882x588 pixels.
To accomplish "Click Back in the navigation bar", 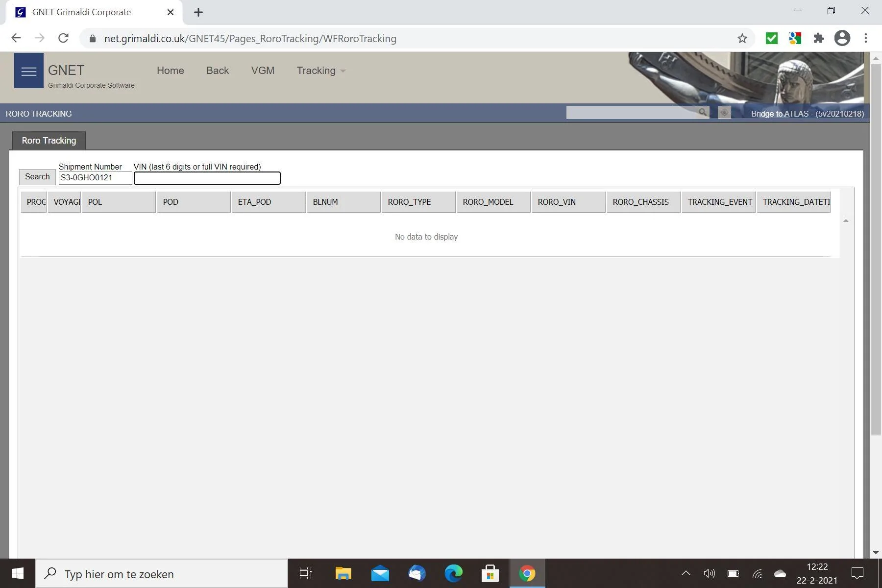I will 218,71.
